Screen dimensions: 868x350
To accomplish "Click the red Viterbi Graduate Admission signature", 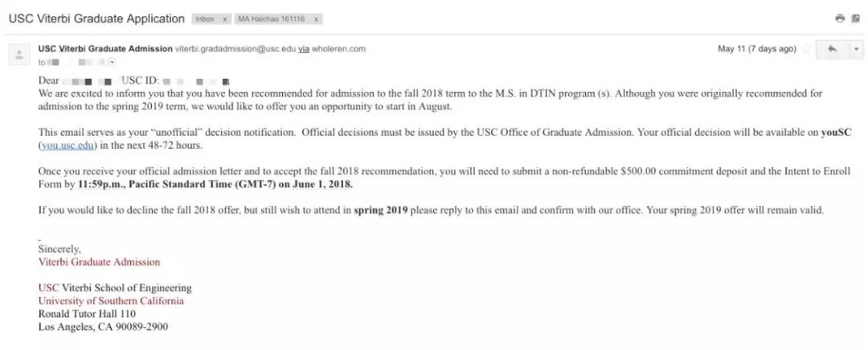I will coord(99,262).
